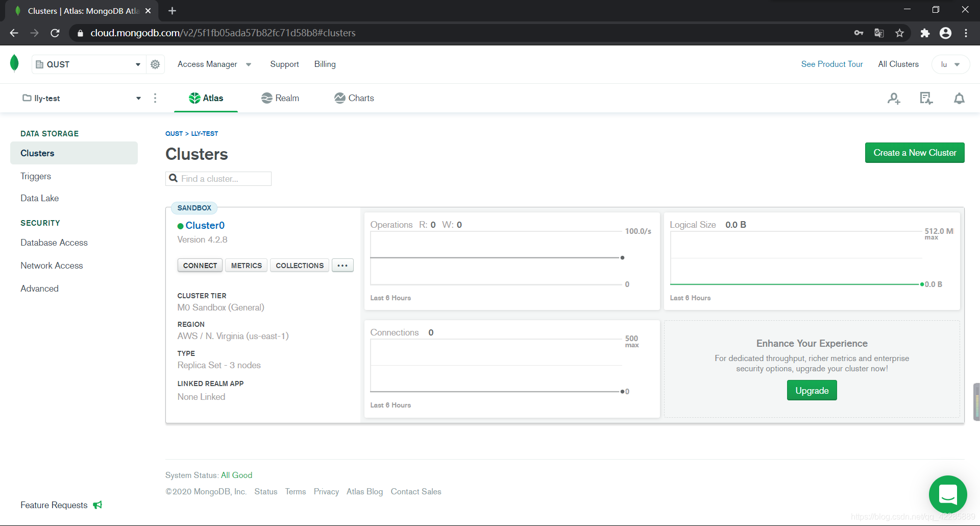Click the Feature Requests megaphone icon

[97, 505]
